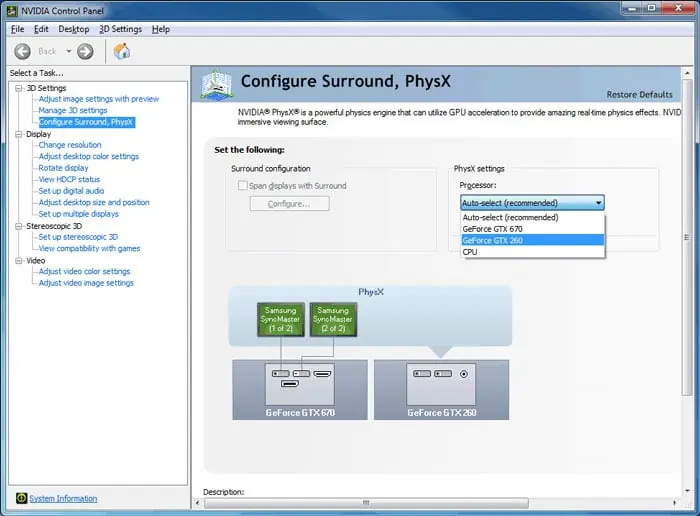
Task: Click the Home icon in toolbar
Action: 122,51
